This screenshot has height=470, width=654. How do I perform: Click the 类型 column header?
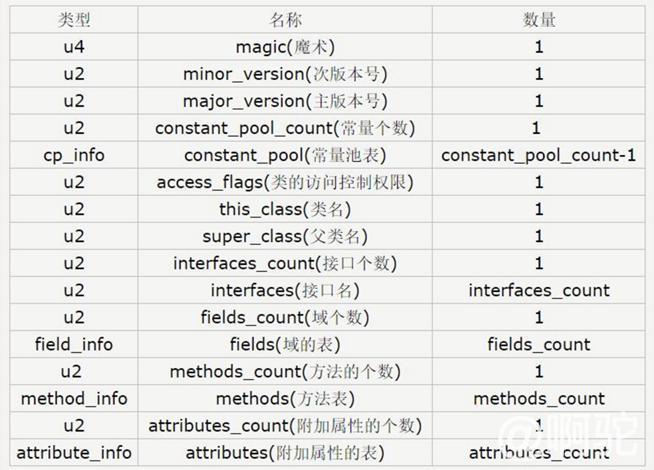click(x=74, y=20)
